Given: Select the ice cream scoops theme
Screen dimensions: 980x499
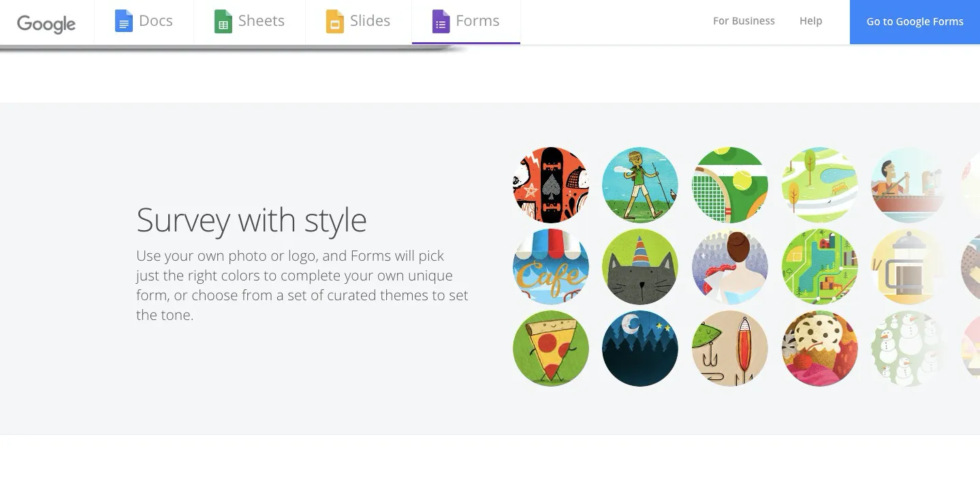Looking at the screenshot, I should click(x=820, y=349).
